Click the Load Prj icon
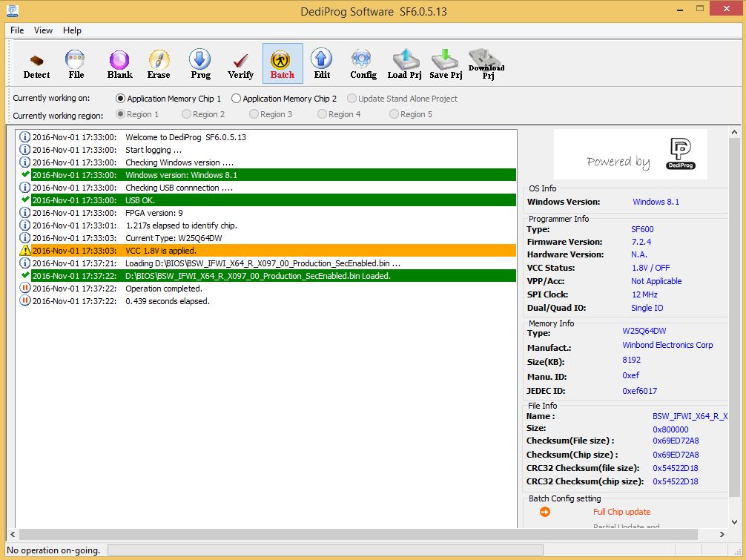The image size is (746, 560). 404,64
